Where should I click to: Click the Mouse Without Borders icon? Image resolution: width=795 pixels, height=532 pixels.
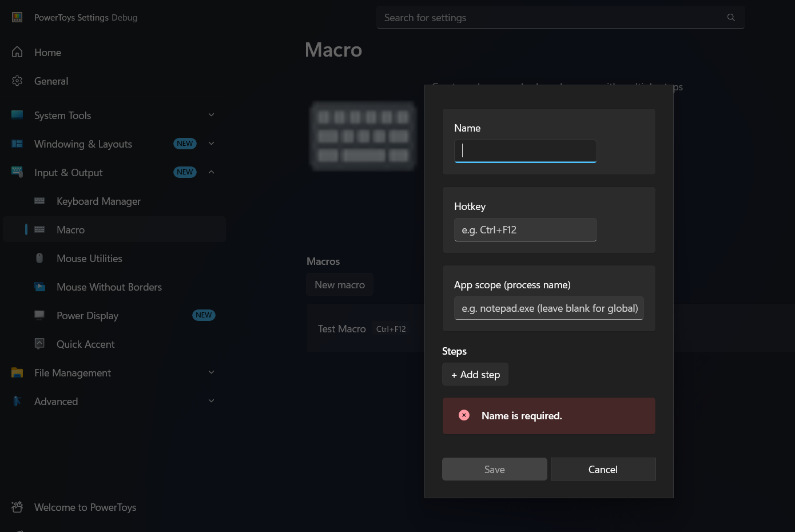point(39,287)
